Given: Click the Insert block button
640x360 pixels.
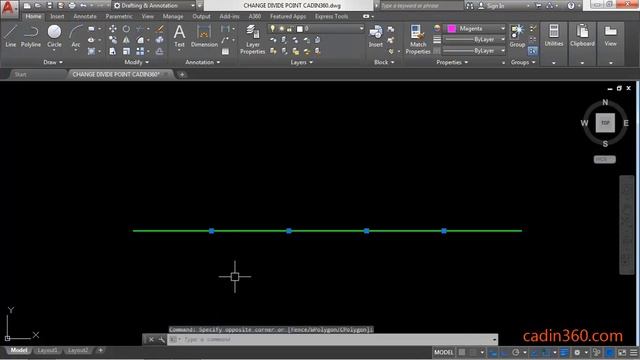Looking at the screenshot, I should click(376, 37).
